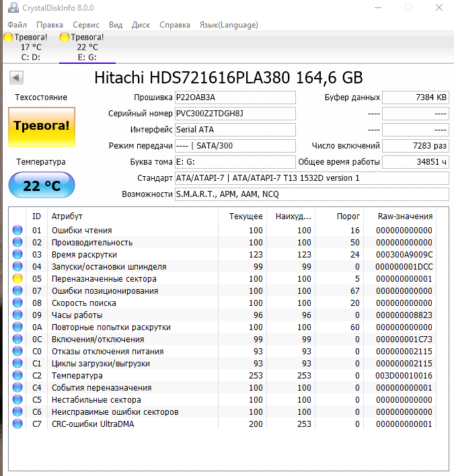
Task: Click blue indicator for C2 Температура row
Action: pyautogui.click(x=17, y=376)
